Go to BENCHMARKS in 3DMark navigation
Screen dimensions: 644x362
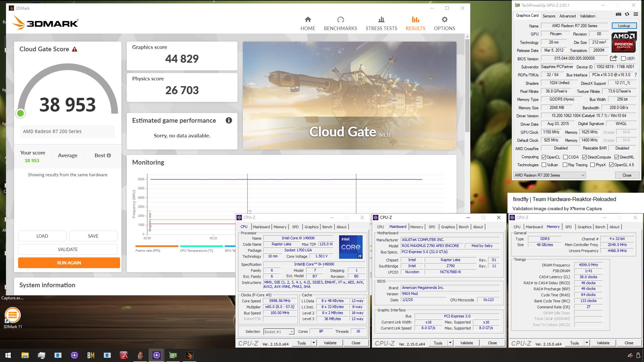[x=340, y=23]
